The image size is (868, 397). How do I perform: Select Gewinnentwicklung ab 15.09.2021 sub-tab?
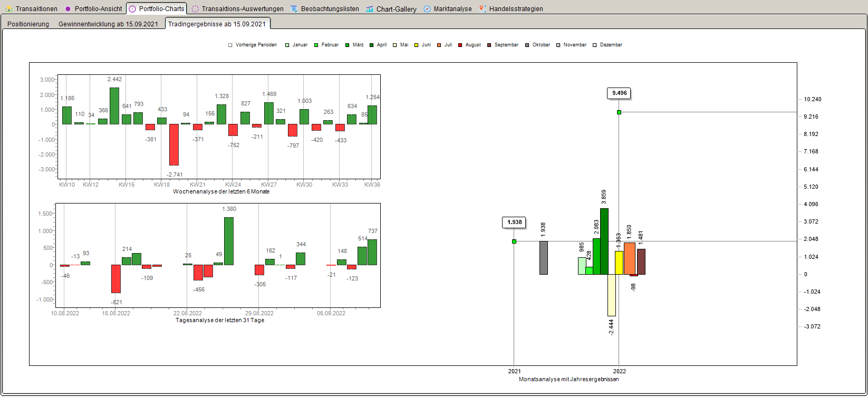point(108,24)
